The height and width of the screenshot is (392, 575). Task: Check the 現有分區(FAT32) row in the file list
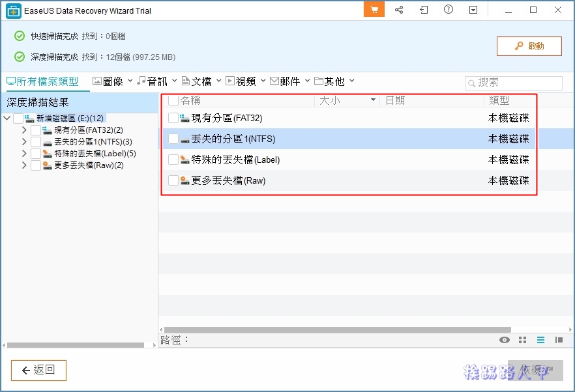coord(173,118)
